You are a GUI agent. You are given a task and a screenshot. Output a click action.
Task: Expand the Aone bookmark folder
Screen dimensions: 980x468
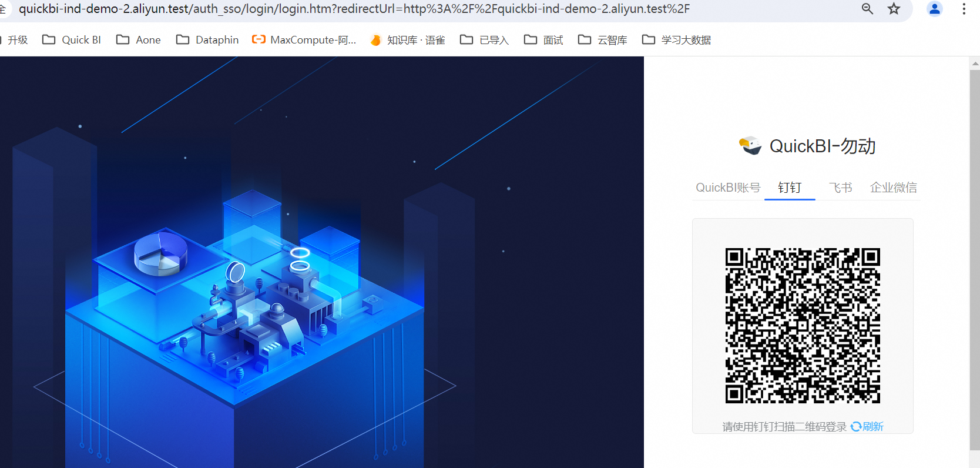pos(139,40)
